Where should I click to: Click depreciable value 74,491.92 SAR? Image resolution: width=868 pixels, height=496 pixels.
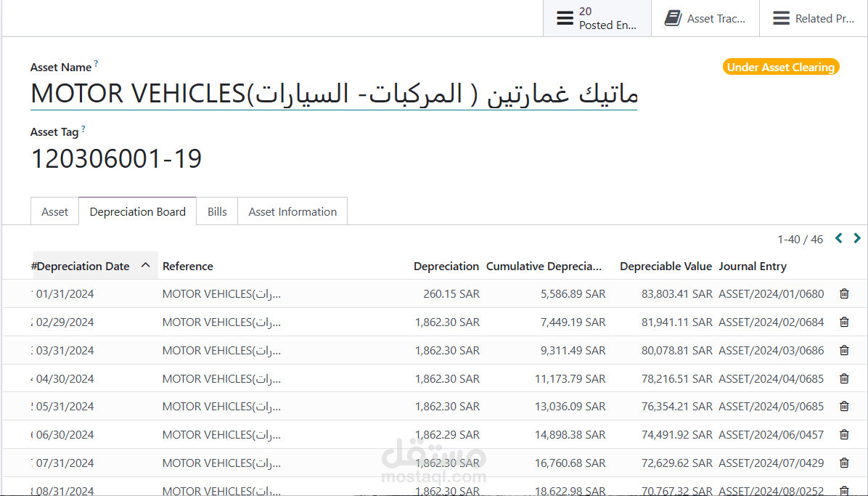click(677, 434)
